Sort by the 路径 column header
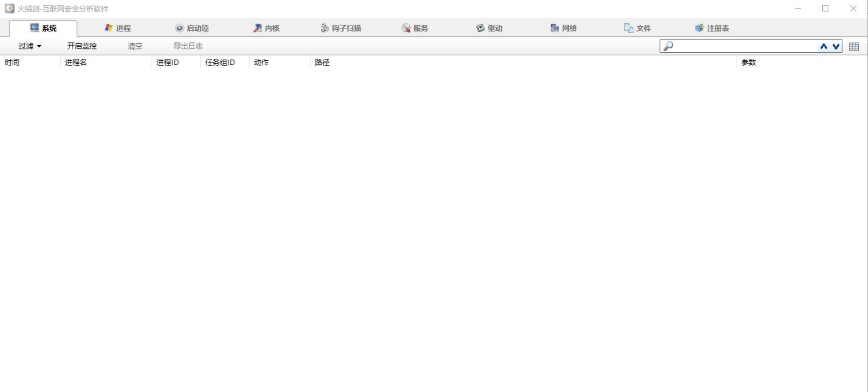 pos(523,62)
